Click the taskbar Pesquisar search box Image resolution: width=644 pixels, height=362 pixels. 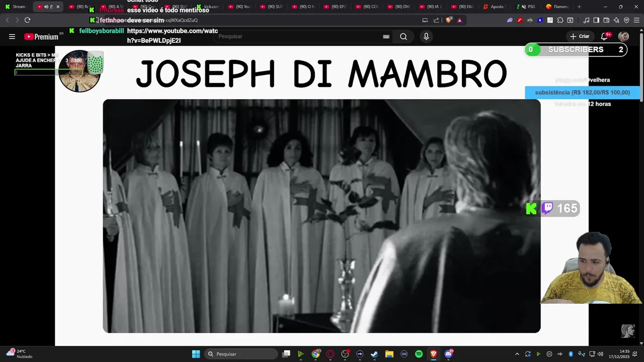(x=241, y=354)
